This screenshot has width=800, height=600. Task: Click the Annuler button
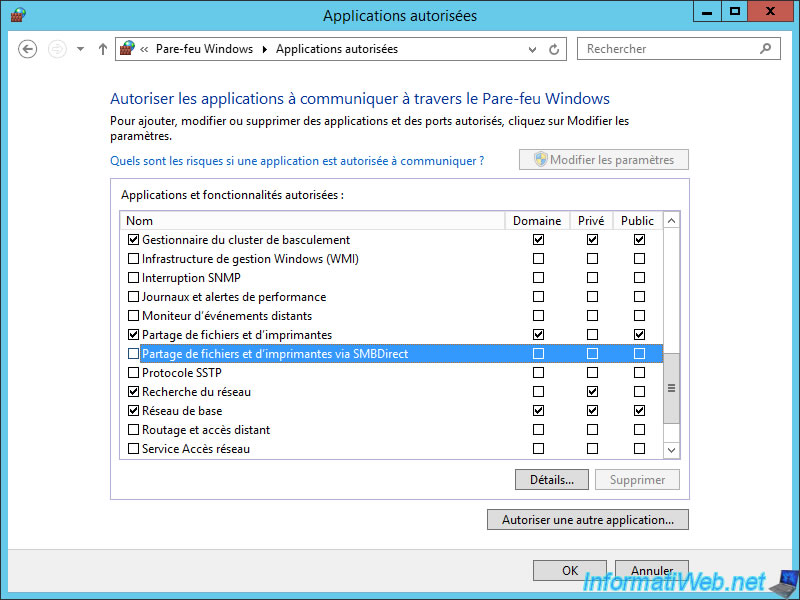point(652,570)
